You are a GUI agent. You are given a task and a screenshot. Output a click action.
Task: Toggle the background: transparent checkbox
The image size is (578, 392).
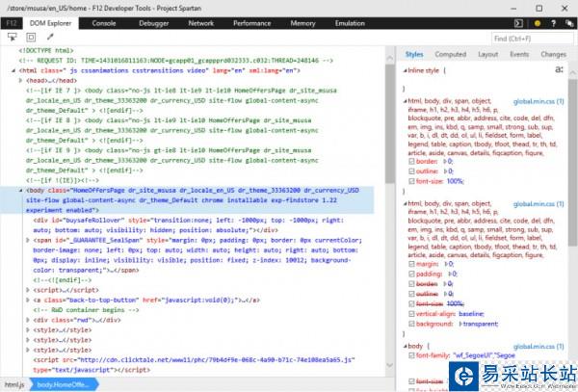click(x=411, y=324)
